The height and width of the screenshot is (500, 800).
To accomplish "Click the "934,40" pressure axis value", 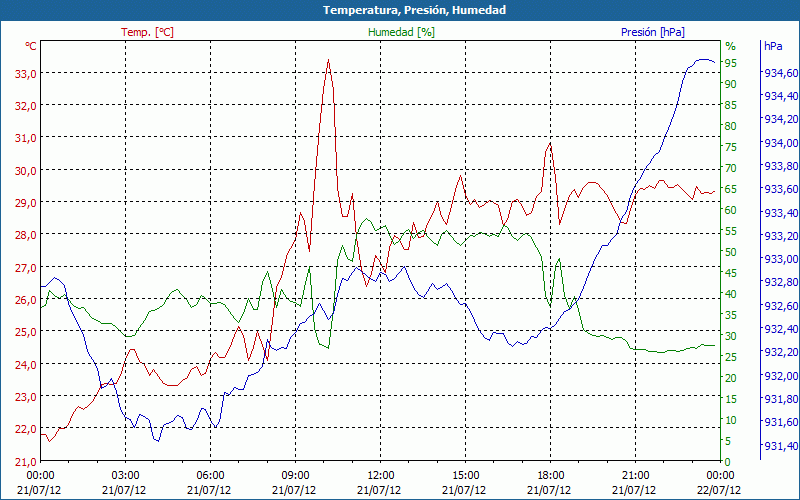I will coord(781,96).
